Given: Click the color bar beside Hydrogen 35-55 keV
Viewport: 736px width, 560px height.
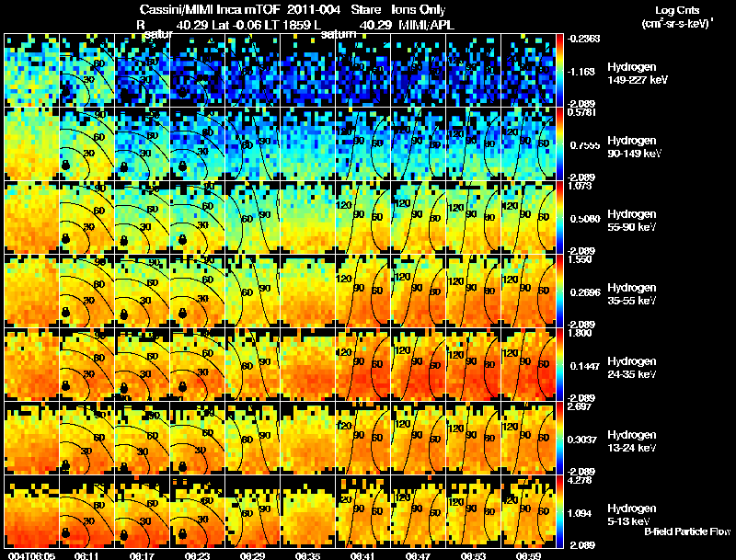Looking at the screenshot, I should click(x=559, y=291).
